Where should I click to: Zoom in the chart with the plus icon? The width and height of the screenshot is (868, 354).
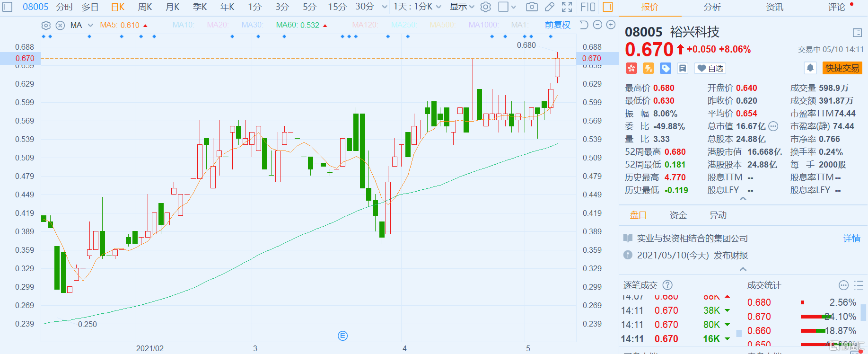[x=611, y=25]
